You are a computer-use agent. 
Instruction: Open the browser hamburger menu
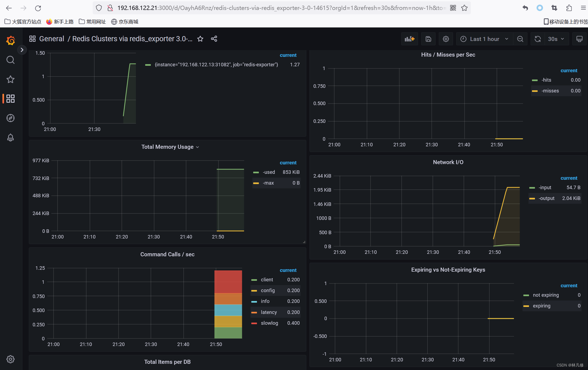click(x=583, y=8)
